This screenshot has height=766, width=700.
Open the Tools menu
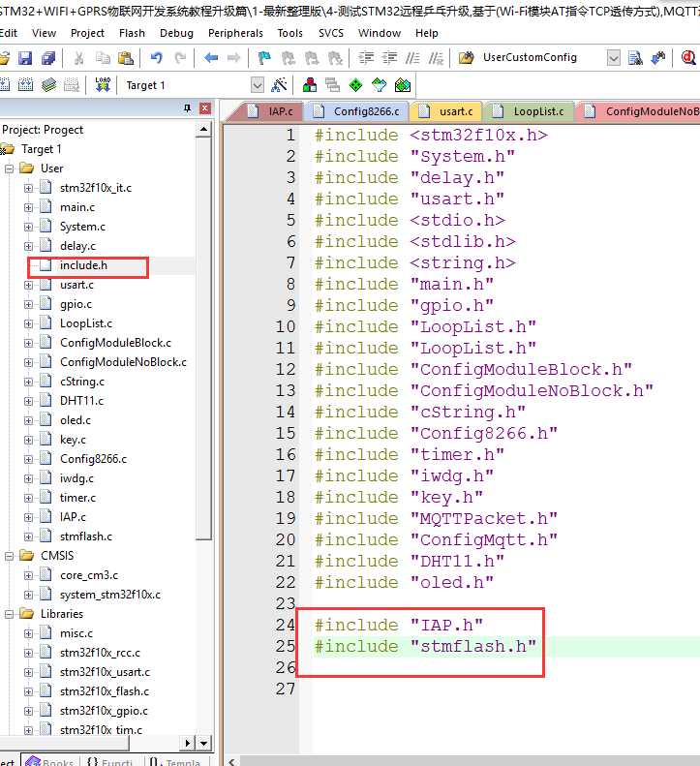click(290, 33)
